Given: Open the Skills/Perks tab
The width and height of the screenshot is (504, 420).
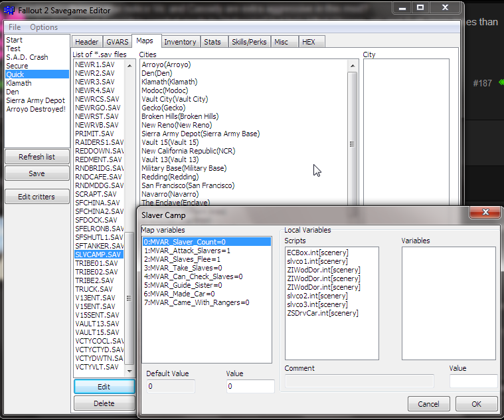Looking at the screenshot, I should tap(249, 42).
